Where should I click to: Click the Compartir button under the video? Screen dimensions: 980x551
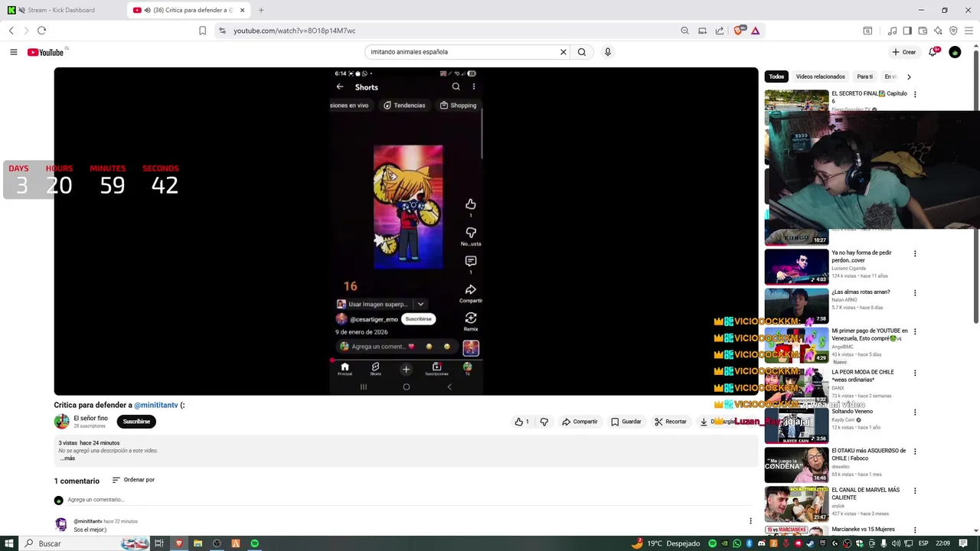point(580,422)
